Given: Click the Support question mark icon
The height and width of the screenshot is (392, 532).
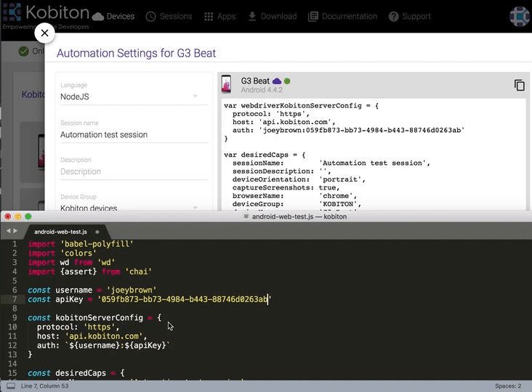Looking at the screenshot, I should click(394, 17).
